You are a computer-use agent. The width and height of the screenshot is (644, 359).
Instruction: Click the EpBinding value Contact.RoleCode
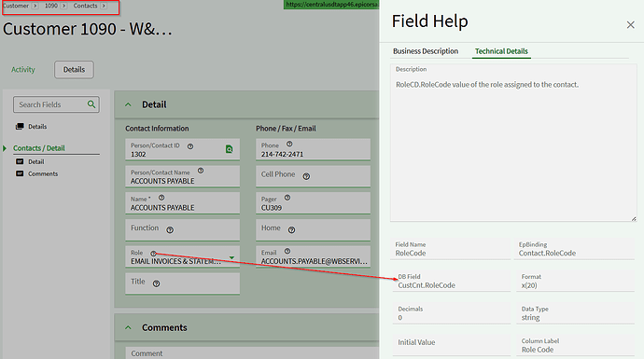tap(547, 253)
